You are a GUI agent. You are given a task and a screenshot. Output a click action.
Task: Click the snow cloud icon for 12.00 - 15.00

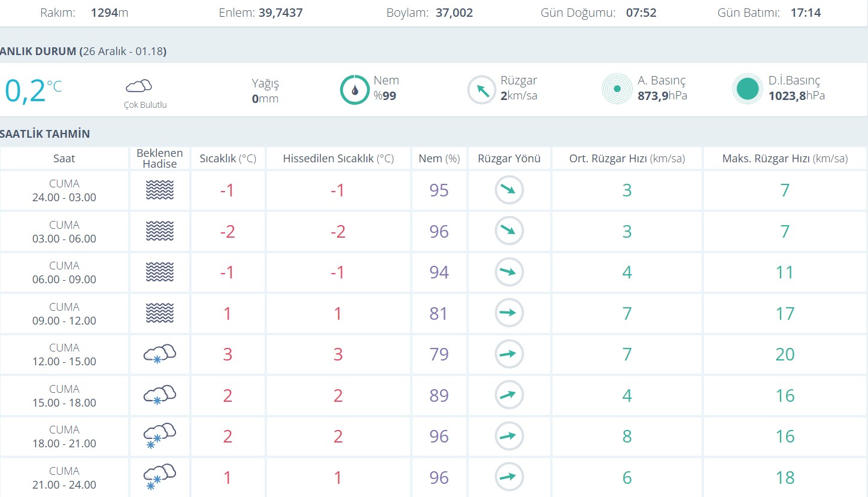pyautogui.click(x=159, y=354)
